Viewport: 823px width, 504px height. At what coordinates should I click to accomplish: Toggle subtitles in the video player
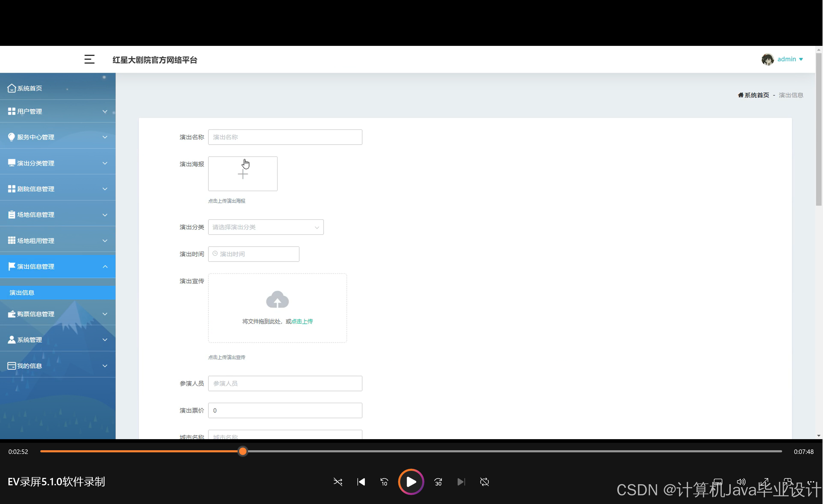[x=718, y=481]
